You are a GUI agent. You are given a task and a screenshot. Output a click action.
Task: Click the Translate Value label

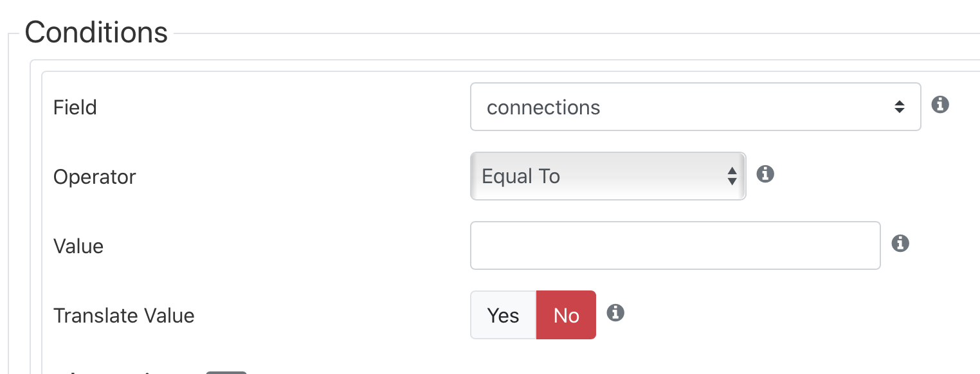click(124, 316)
